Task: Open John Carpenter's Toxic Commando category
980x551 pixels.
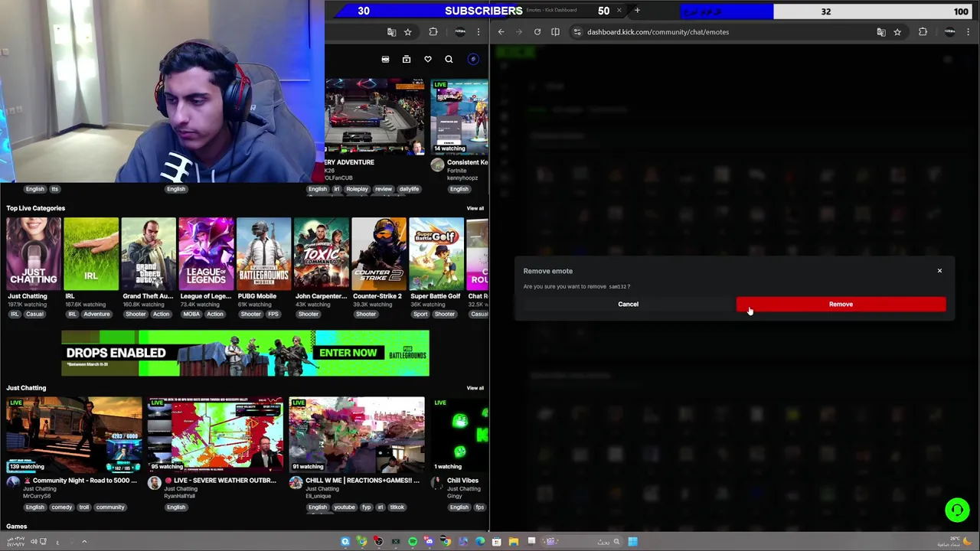Action: [322, 254]
